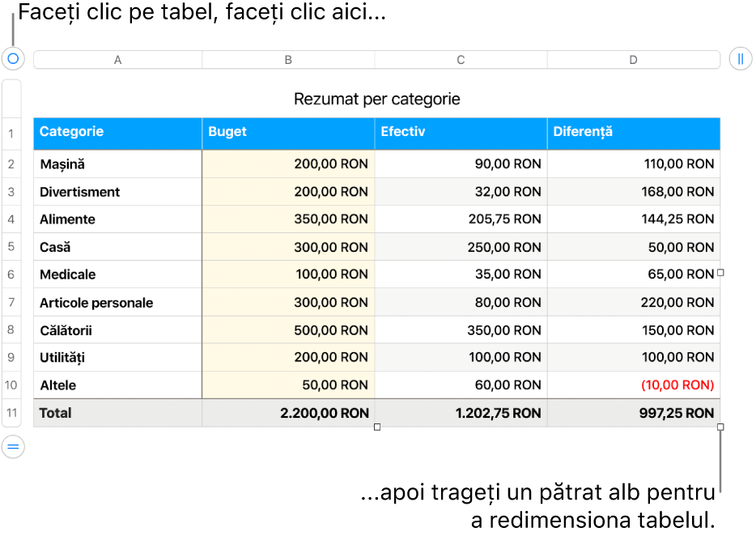This screenshot has width=756, height=536.
Task: Click the Diferență header cell
Action: 634,134
